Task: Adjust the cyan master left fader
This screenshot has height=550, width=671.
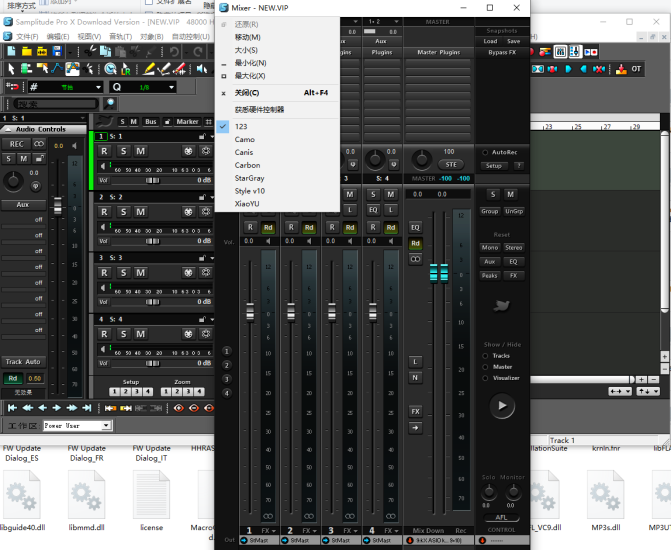Action: click(433, 273)
